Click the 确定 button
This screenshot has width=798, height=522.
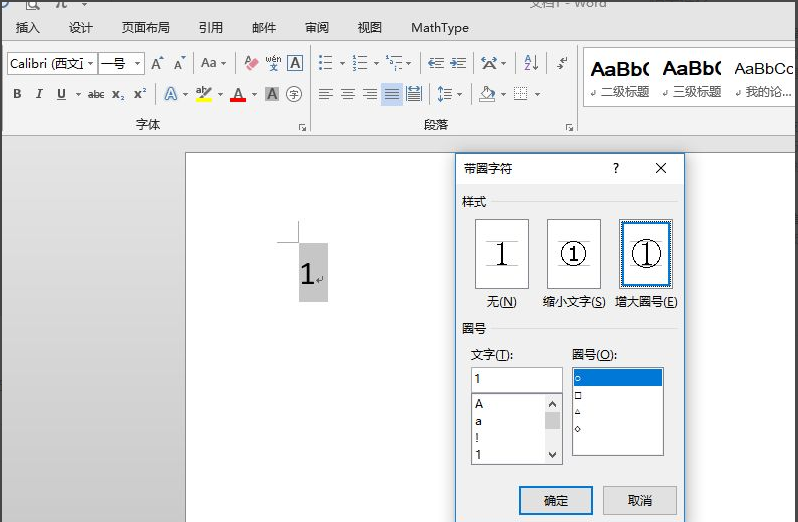click(x=555, y=501)
